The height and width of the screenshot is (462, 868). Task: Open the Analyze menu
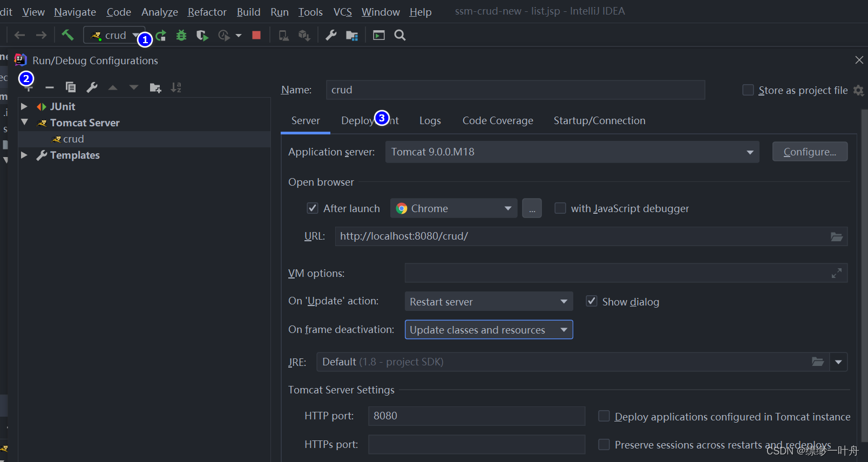(x=159, y=12)
